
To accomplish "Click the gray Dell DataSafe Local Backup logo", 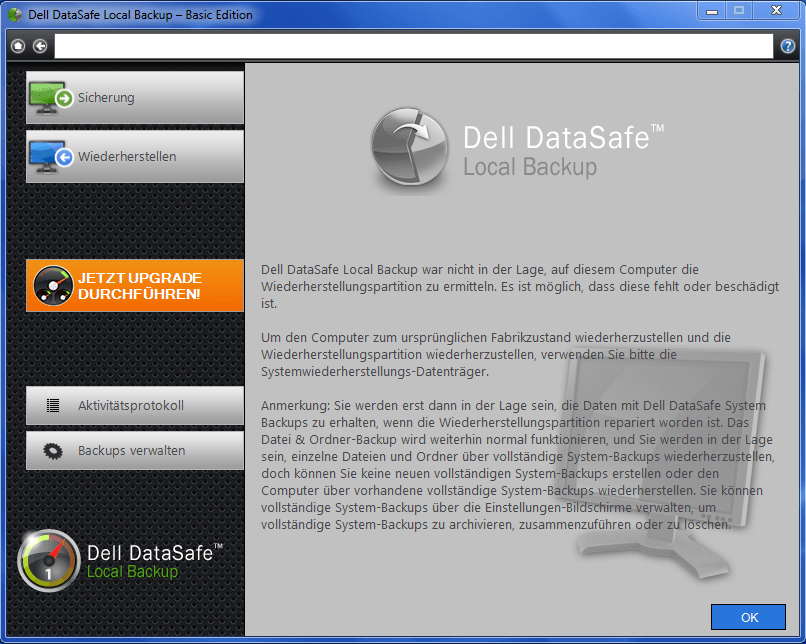I will click(517, 150).
